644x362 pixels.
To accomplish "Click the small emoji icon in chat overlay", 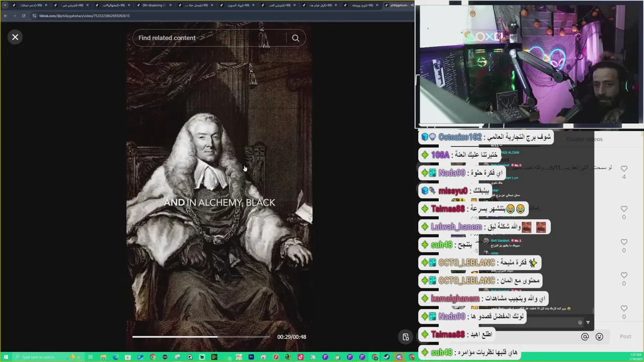I will point(580,323).
